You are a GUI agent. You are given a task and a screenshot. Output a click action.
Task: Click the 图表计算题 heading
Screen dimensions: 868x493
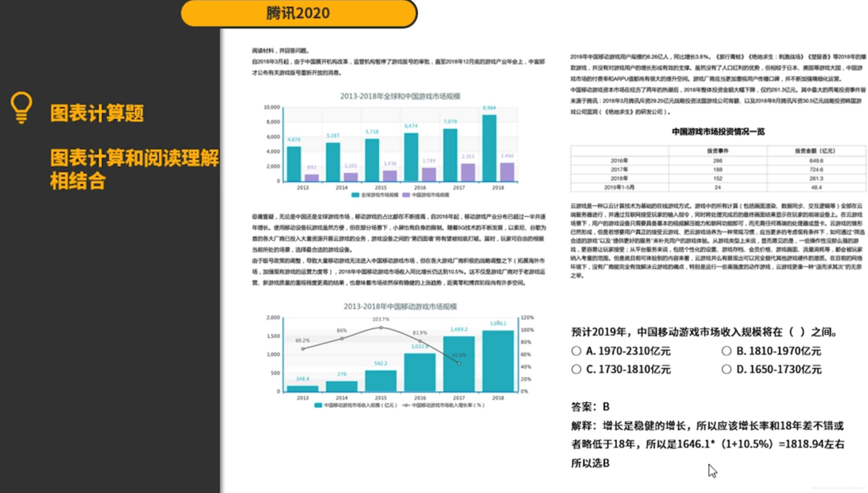(x=97, y=113)
